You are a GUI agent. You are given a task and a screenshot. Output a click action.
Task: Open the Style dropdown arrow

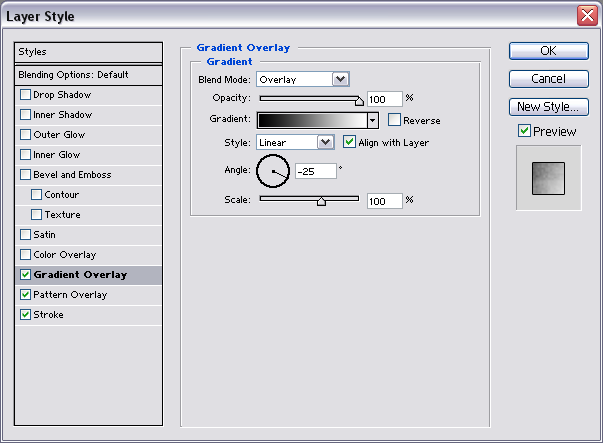point(325,142)
